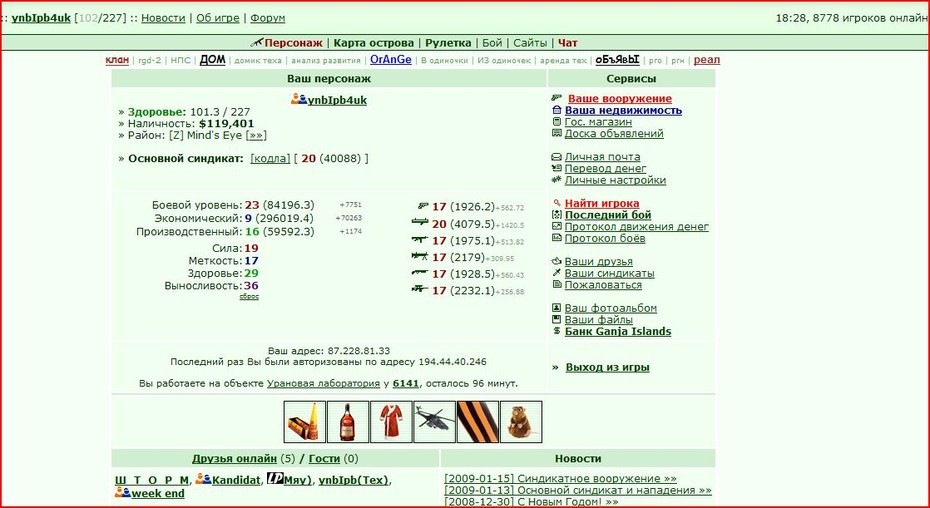Open the Персонаж menu item
The height and width of the screenshot is (508, 930).
coord(294,43)
